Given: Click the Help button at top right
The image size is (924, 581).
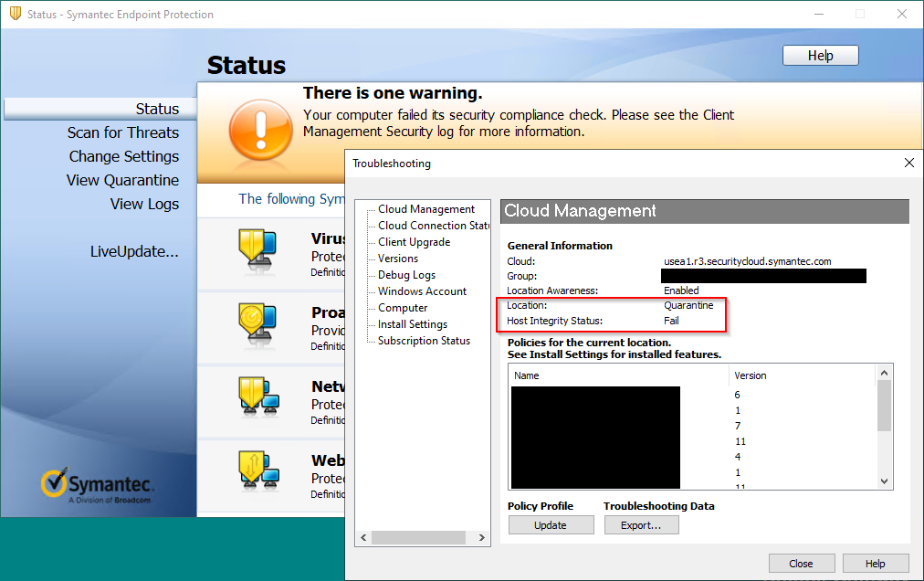Looking at the screenshot, I should (820, 56).
